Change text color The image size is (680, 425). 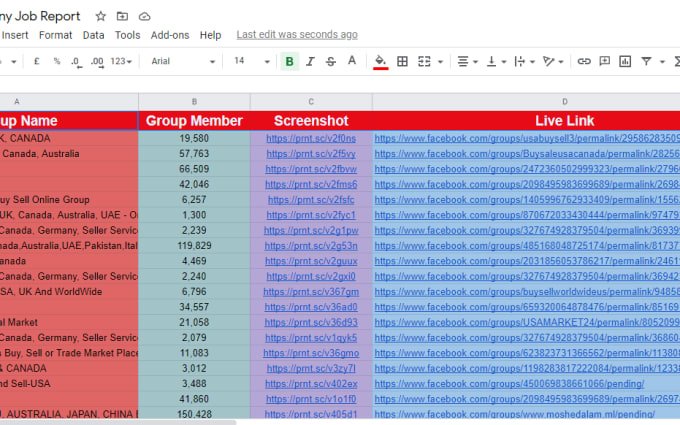point(352,61)
